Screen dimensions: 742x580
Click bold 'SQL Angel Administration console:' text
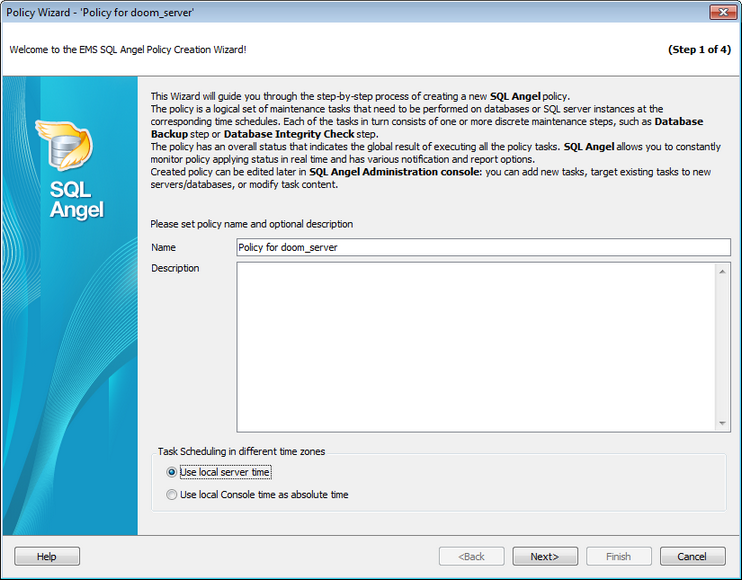pos(396,172)
